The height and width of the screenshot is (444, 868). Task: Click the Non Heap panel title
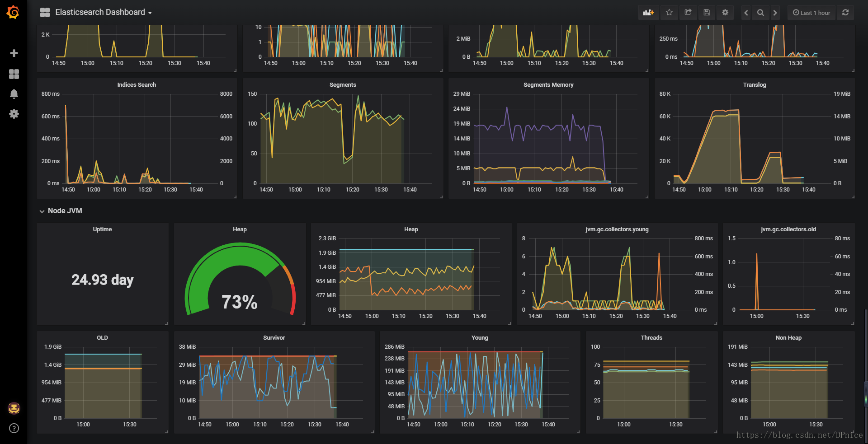click(x=788, y=338)
